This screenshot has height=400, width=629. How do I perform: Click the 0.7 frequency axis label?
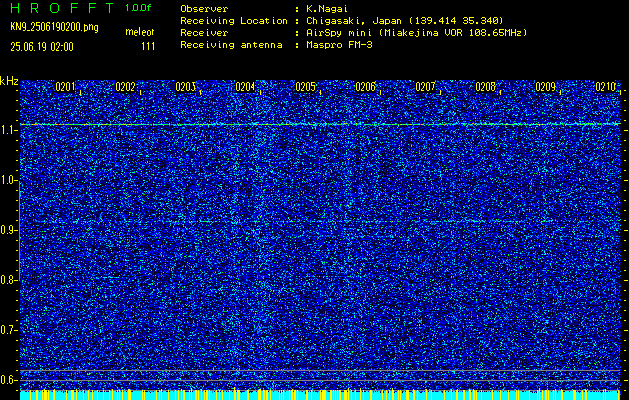[x=9, y=330]
